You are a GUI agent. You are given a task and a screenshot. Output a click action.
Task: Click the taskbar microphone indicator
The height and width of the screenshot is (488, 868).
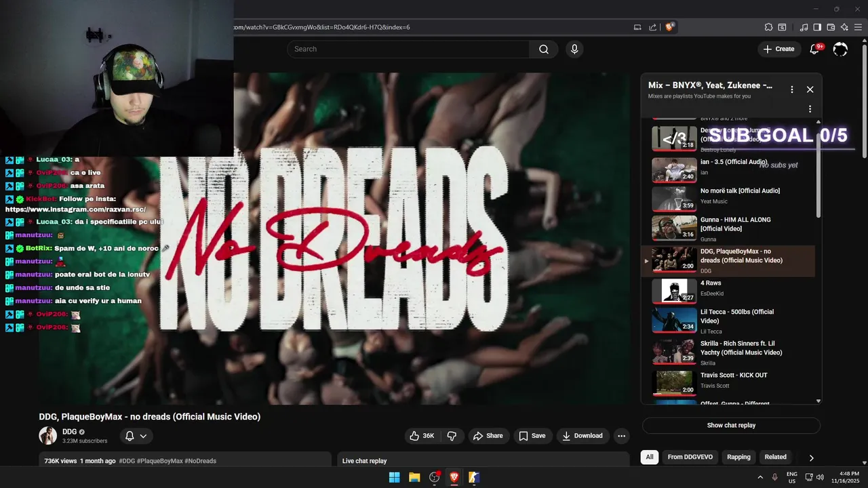(x=774, y=477)
